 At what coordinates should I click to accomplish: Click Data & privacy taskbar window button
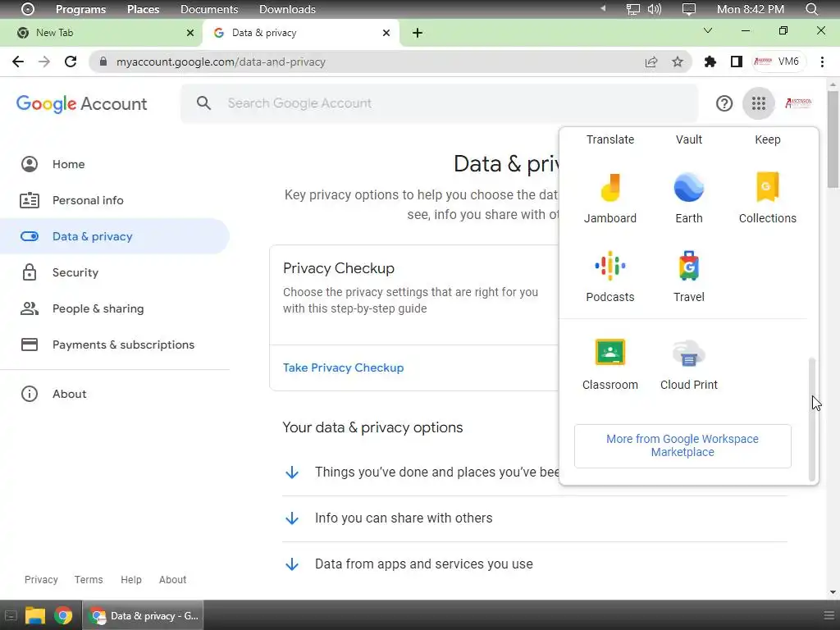tap(143, 615)
